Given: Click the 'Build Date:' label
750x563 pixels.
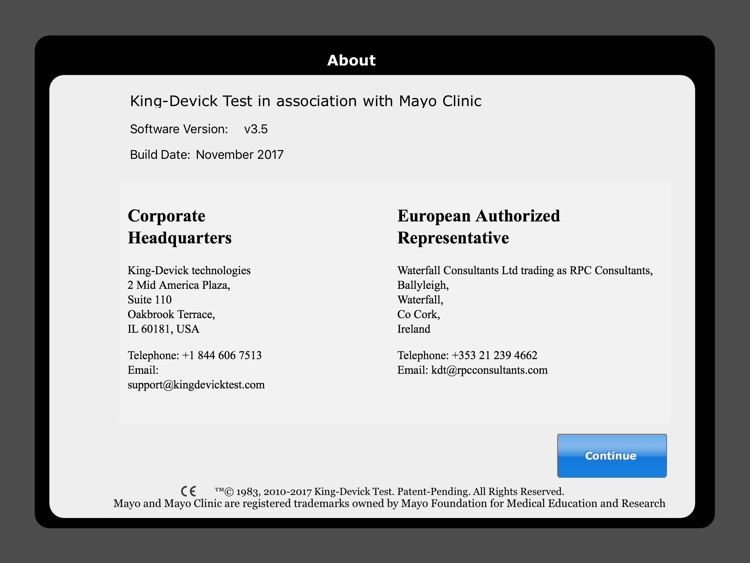Looking at the screenshot, I should [x=160, y=155].
